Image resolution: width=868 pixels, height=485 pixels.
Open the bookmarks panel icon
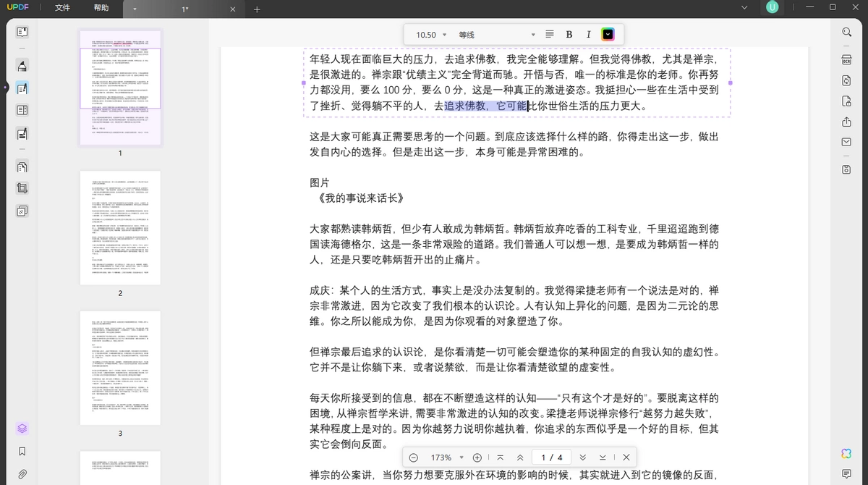coord(22,451)
